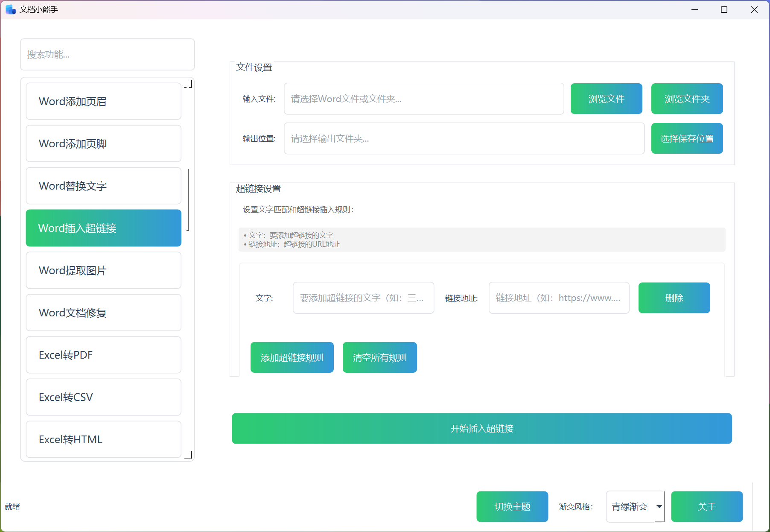Select Excel转HTML in the sidebar
The image size is (770, 532).
tap(103, 439)
